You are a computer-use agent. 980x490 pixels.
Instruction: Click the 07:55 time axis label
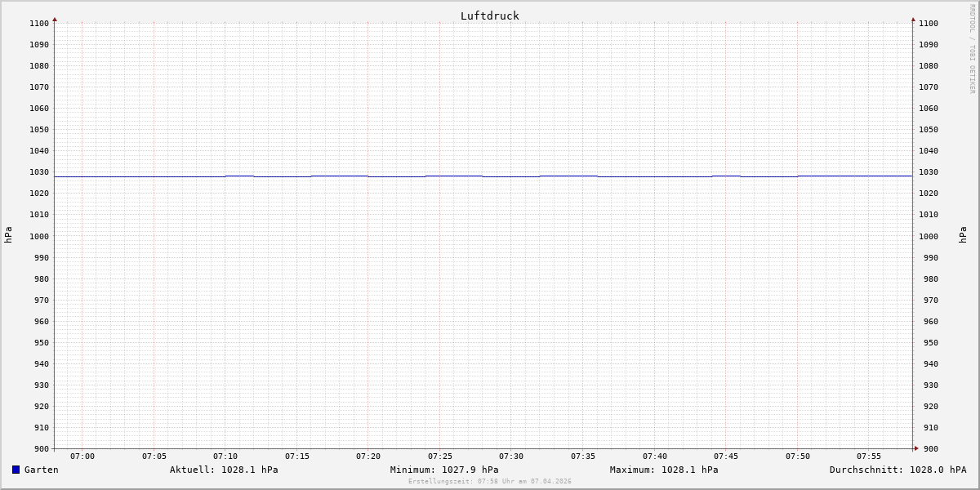click(x=869, y=457)
